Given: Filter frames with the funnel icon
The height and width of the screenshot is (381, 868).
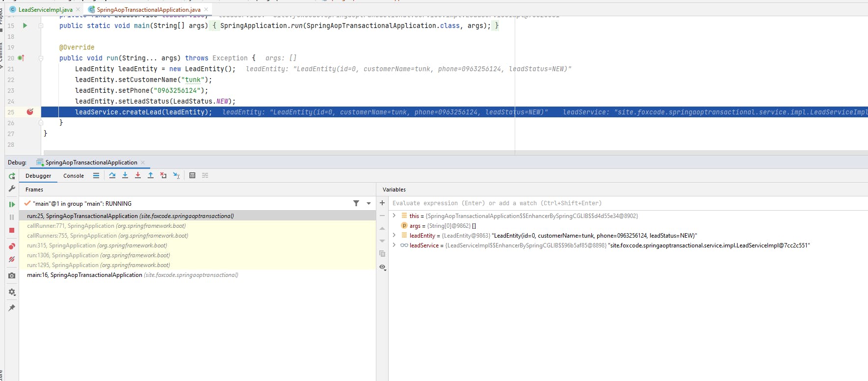Looking at the screenshot, I should (x=356, y=203).
